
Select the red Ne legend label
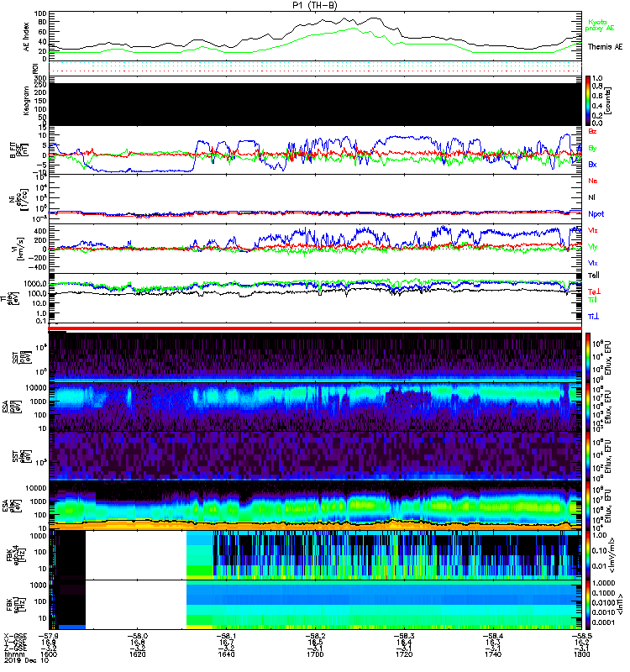pyautogui.click(x=593, y=181)
